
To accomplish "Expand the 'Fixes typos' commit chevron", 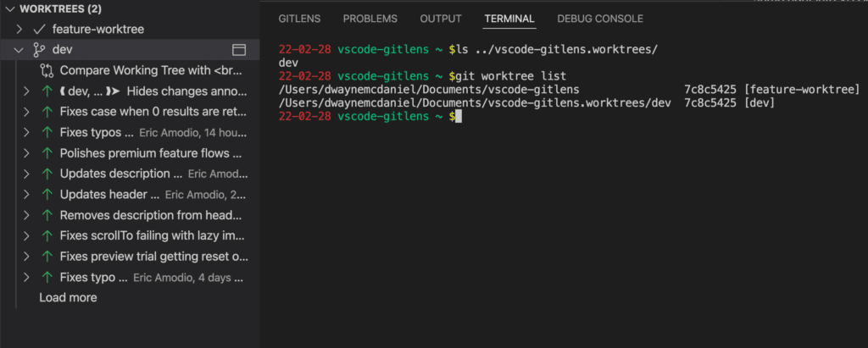I will [x=26, y=133].
